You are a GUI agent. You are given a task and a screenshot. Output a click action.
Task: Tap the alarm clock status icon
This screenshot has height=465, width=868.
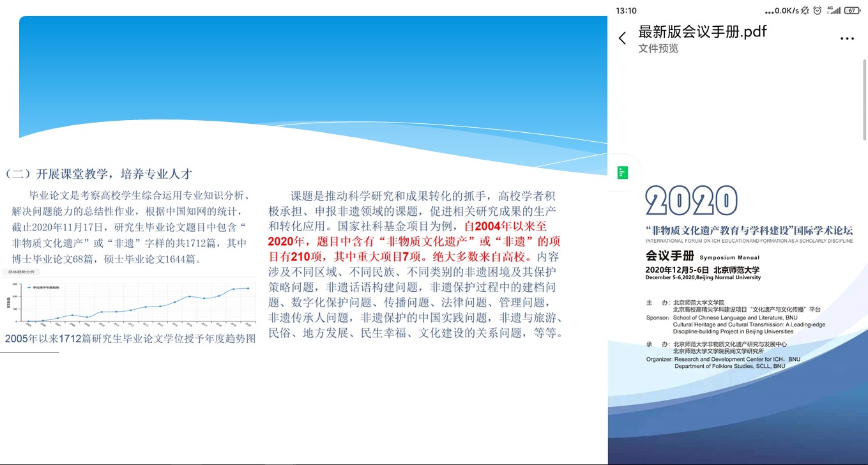[817, 11]
